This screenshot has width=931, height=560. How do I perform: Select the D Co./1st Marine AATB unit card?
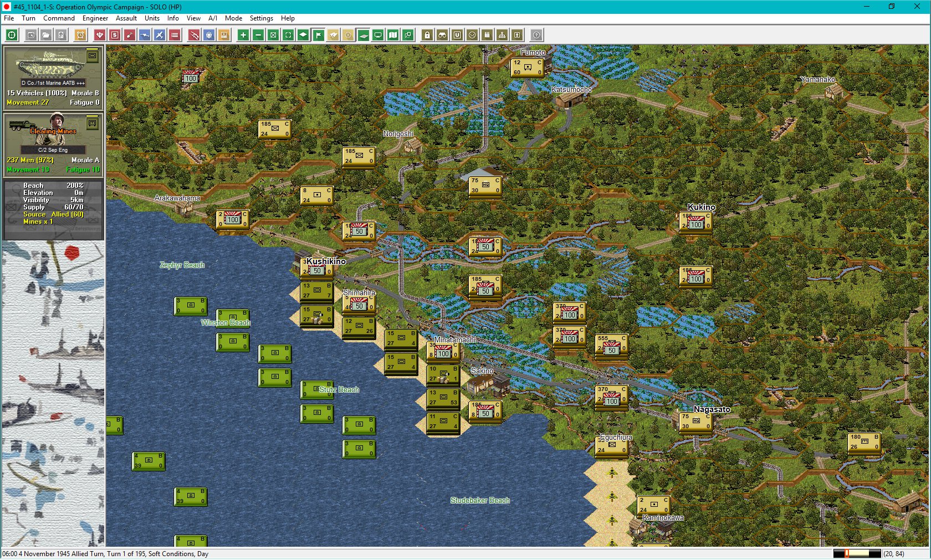53,77
